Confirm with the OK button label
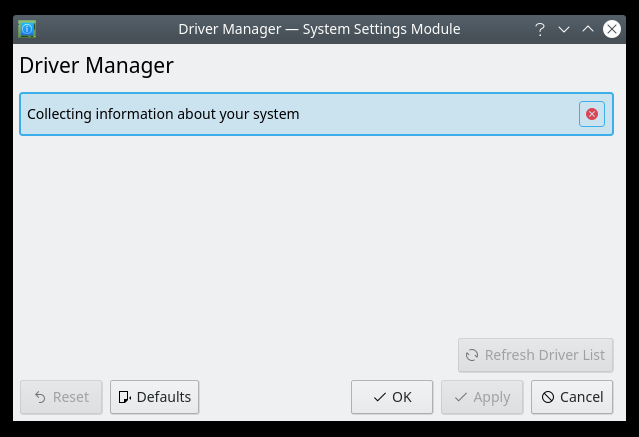 (402, 397)
